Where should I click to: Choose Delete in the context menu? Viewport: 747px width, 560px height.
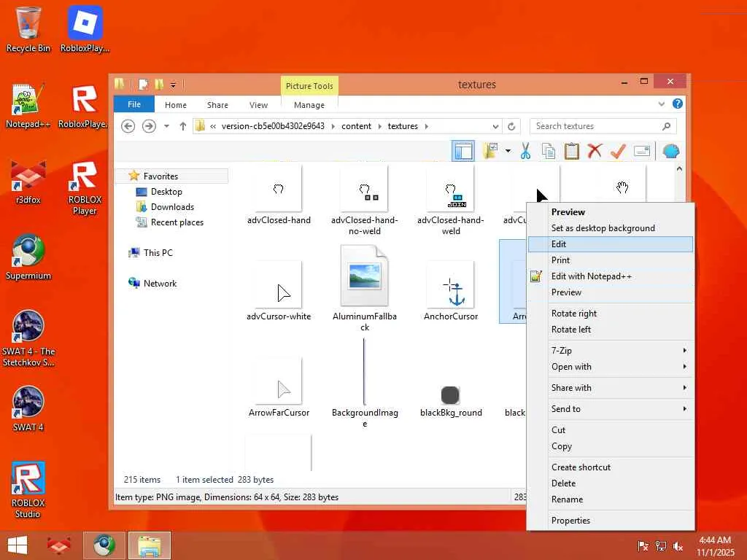coord(611,483)
